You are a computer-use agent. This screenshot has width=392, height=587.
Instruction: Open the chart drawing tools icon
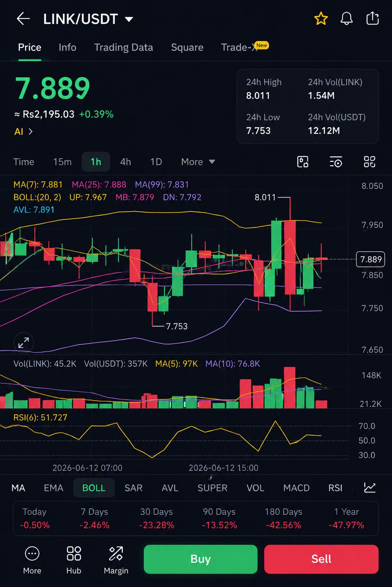coord(303,162)
